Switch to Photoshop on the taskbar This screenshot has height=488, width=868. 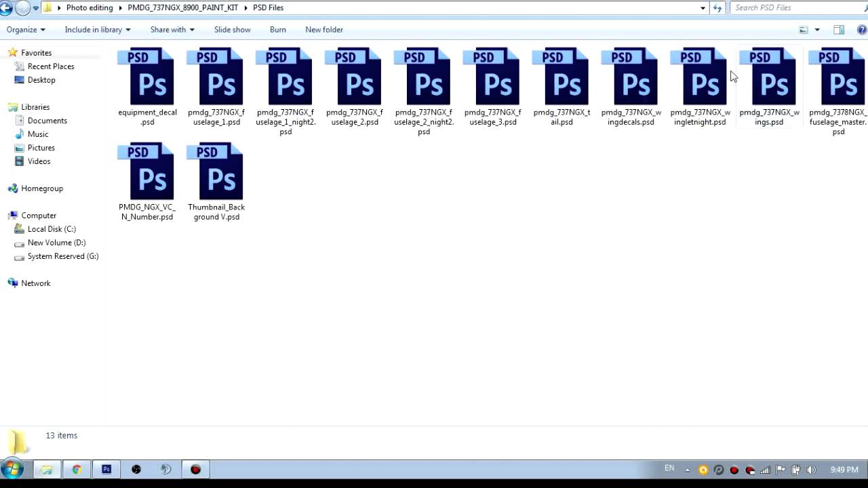click(x=106, y=469)
